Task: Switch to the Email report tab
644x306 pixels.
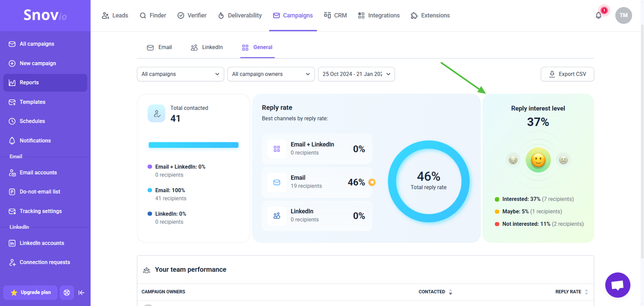Action: [x=159, y=47]
